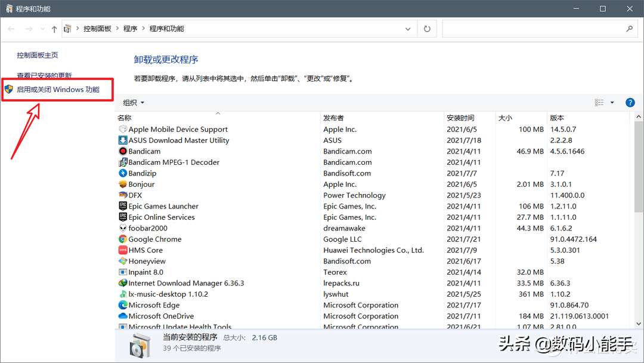Viewport: 644px width, 363px height.
Task: Click the Bandicam MPEG-1 Decoder icon
Action: tap(123, 162)
